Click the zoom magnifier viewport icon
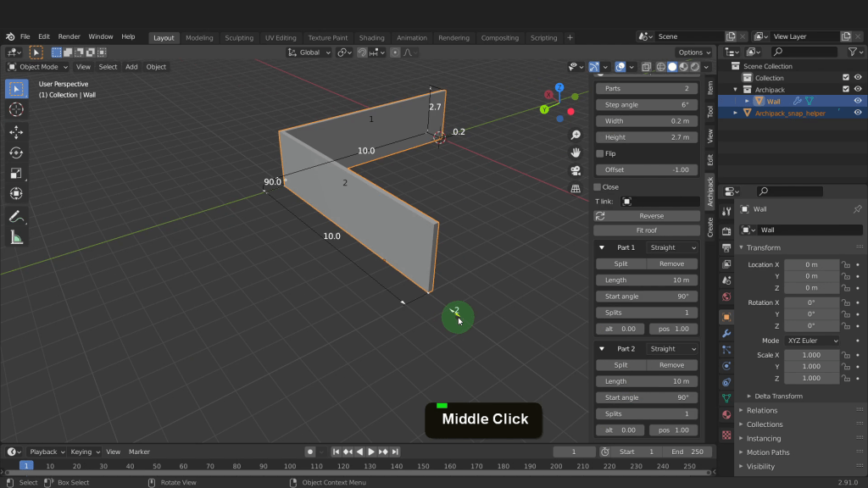This screenshot has width=868, height=488. [x=576, y=135]
